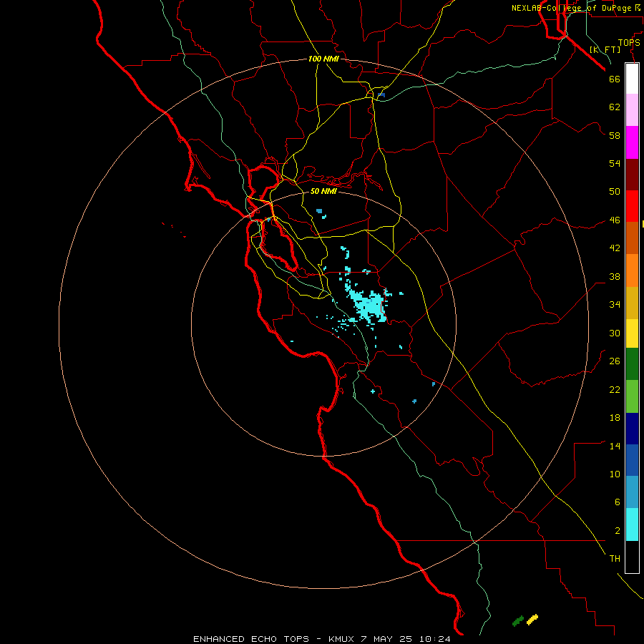This screenshot has width=644, height=644.
Task: Click the "TH" legend label
Action: pyautogui.click(x=615, y=559)
